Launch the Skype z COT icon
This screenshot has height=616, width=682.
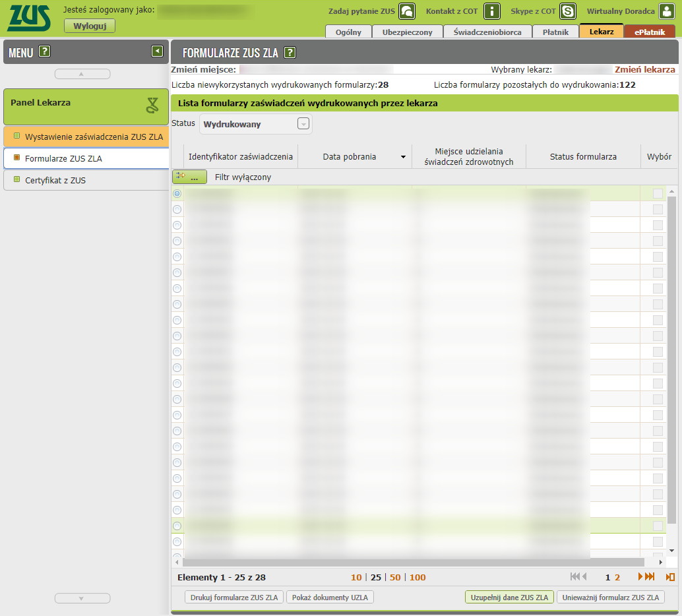point(568,11)
